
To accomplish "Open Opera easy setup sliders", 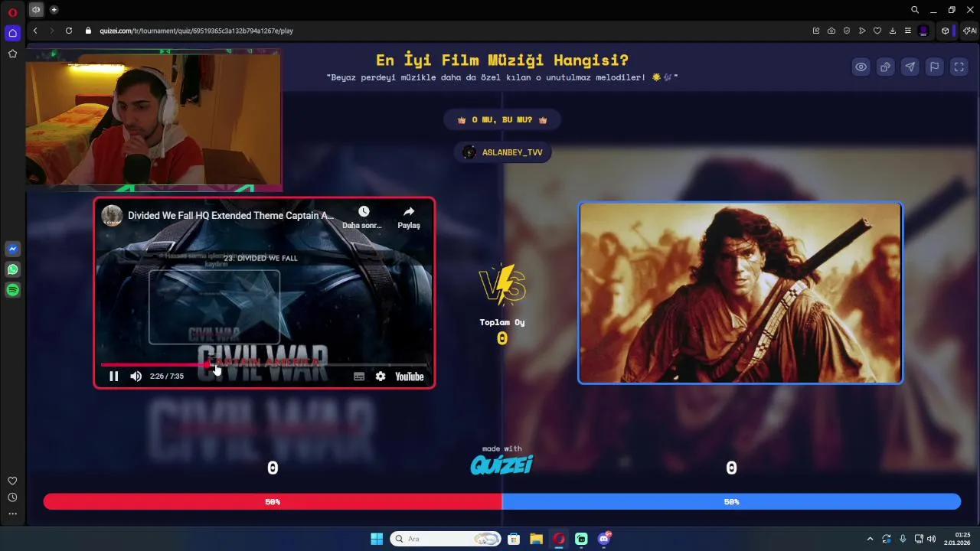I will point(908,31).
